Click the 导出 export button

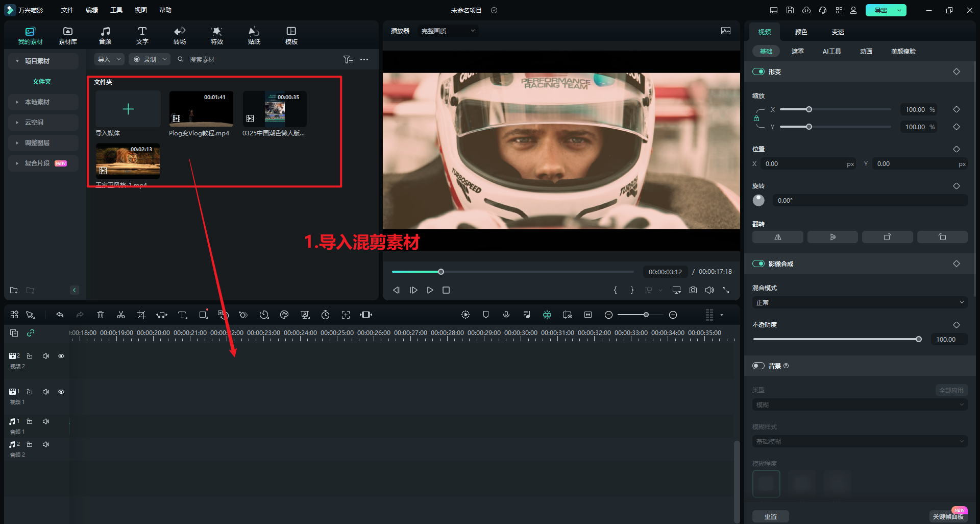[x=880, y=10]
